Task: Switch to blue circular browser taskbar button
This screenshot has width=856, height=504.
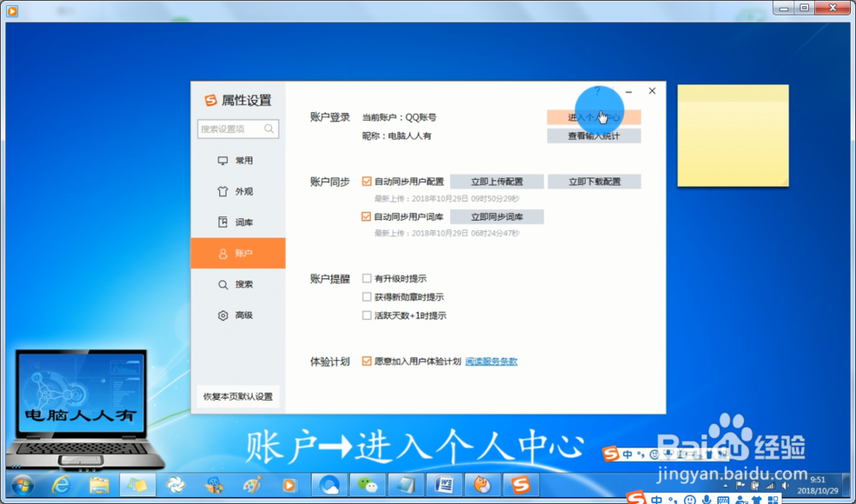Action: pyautogui.click(x=330, y=485)
